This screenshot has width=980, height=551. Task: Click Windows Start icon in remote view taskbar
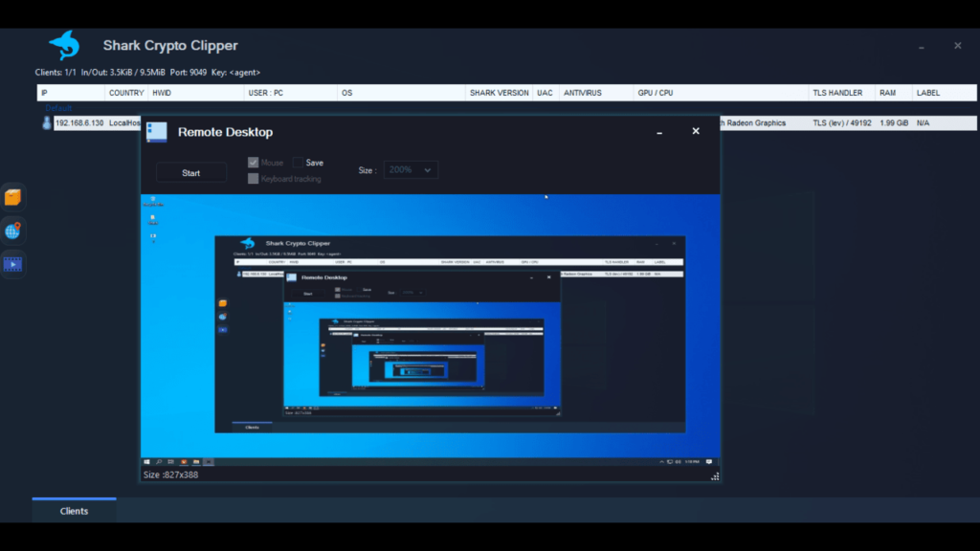[x=146, y=462]
